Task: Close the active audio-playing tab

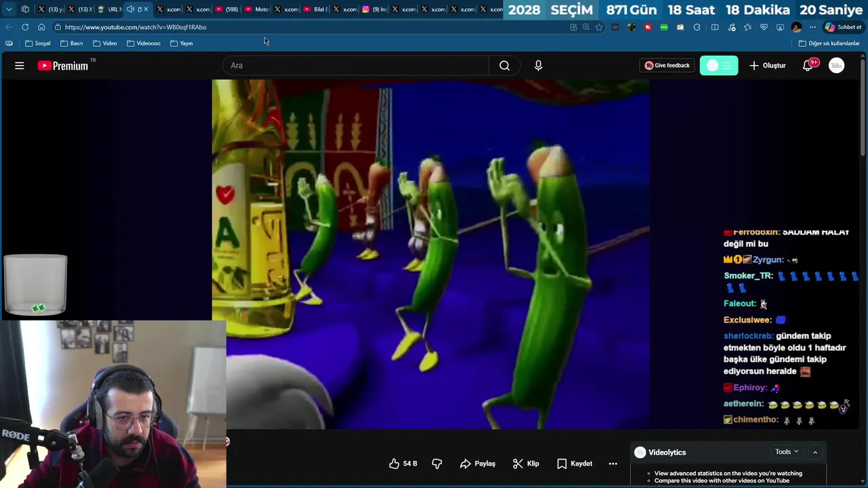Action: [x=146, y=9]
